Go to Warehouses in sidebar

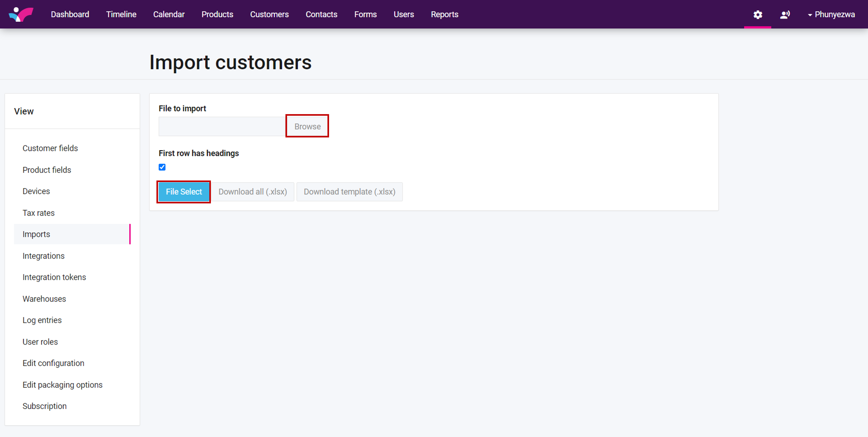[44, 299]
